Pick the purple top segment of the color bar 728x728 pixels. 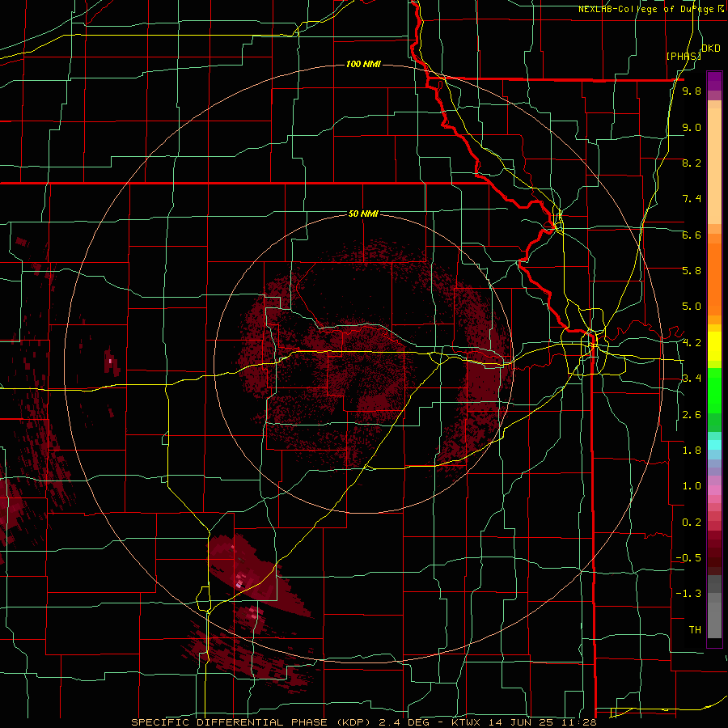(714, 81)
